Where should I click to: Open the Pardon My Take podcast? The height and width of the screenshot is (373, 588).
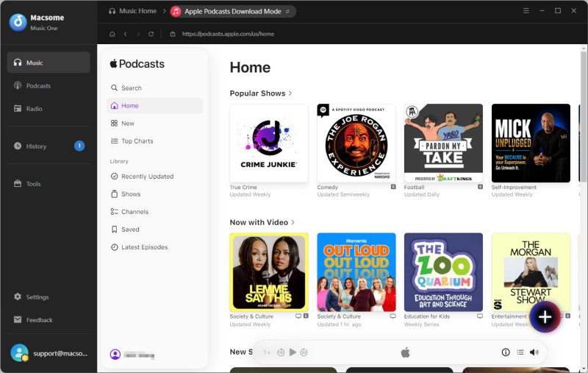click(443, 143)
